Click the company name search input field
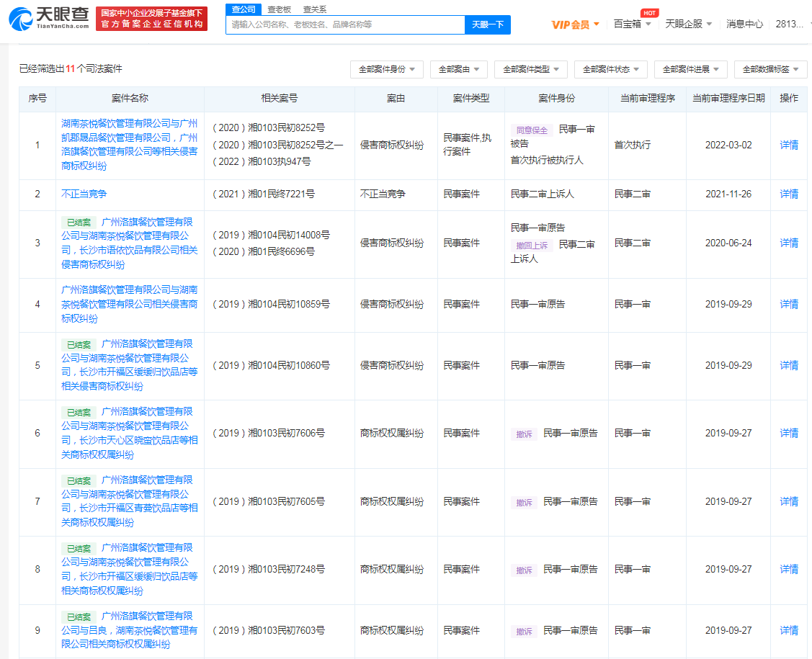This screenshot has height=659, width=812. tap(345, 24)
